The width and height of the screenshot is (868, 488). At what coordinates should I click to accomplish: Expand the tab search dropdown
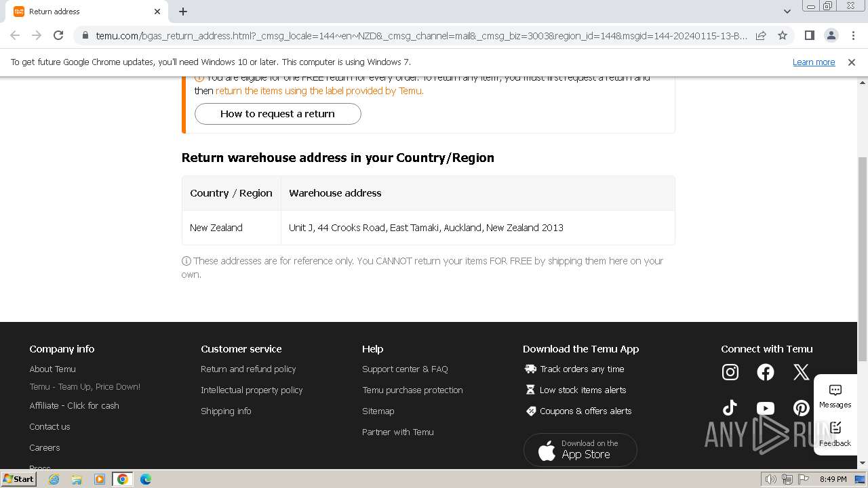pyautogui.click(x=787, y=12)
